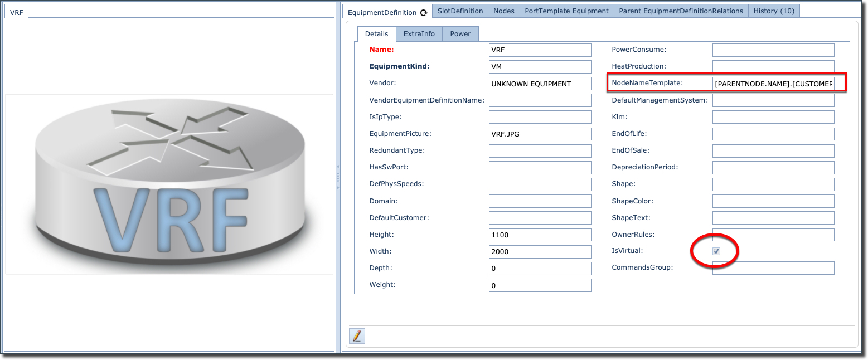Open the SlotDefinition tab

click(x=460, y=11)
